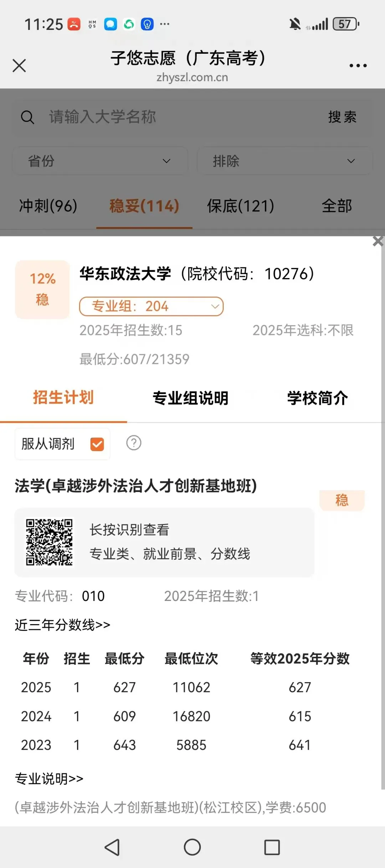Switch to the 学校简介 tab

coord(318,398)
